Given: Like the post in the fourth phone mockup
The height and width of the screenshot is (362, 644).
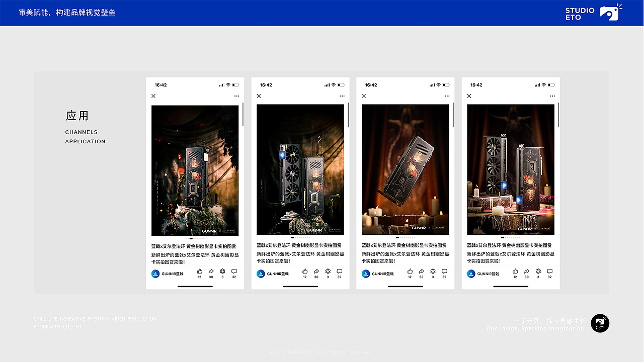Looking at the screenshot, I should click(515, 271).
